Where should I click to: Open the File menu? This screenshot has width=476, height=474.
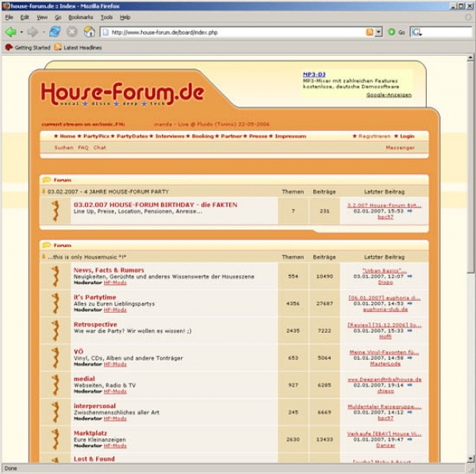pyautogui.click(x=9, y=17)
